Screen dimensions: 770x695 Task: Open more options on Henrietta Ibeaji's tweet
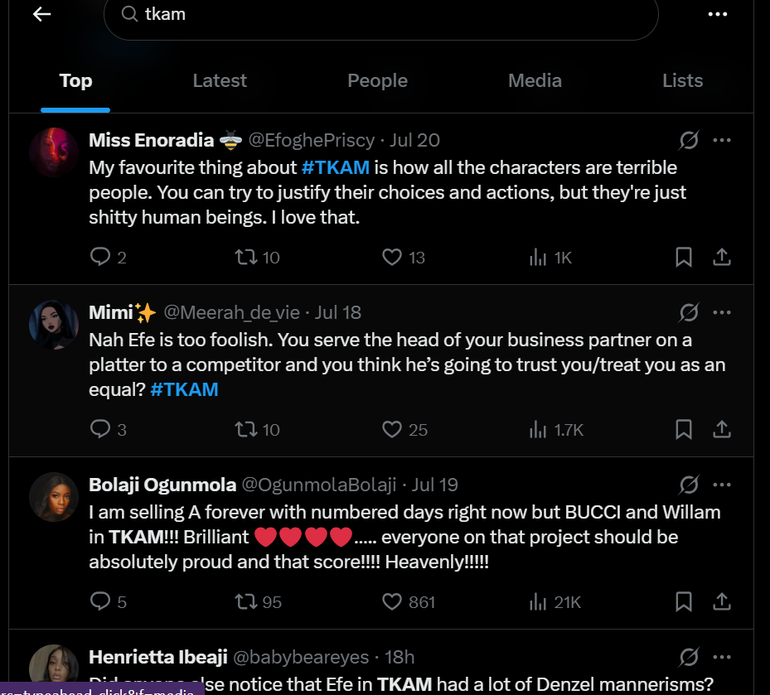click(722, 657)
